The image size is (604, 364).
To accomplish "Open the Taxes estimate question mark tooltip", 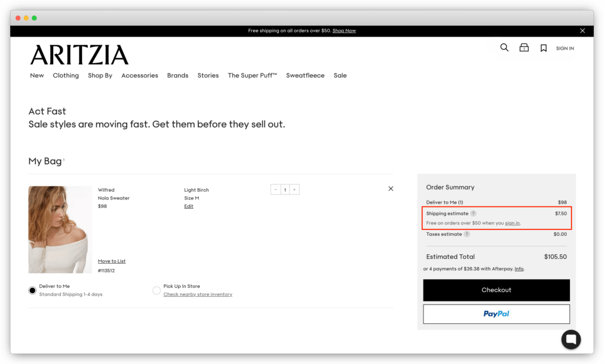I will click(x=467, y=234).
